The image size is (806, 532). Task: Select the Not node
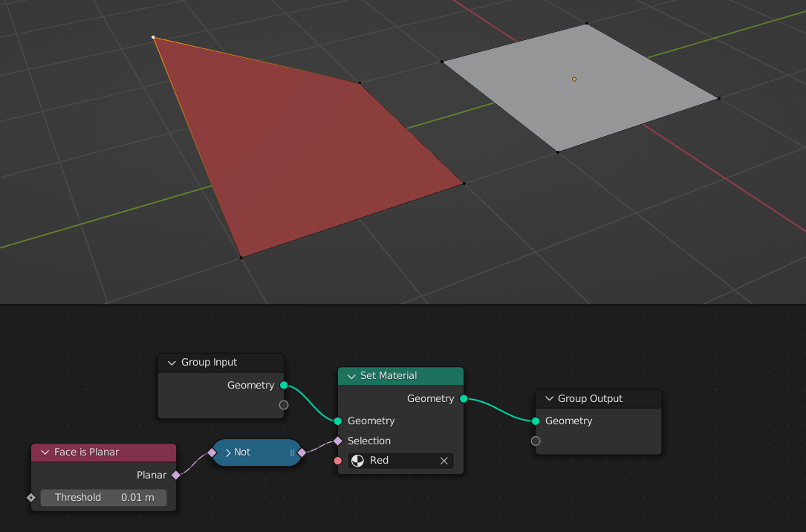[x=256, y=452]
